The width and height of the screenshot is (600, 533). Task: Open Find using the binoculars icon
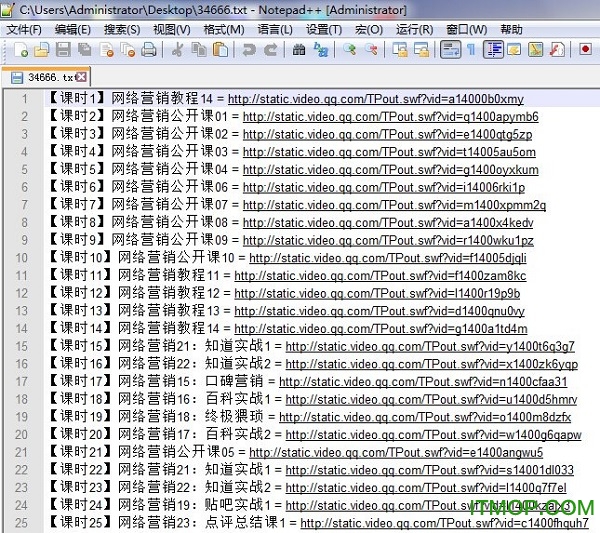(299, 50)
